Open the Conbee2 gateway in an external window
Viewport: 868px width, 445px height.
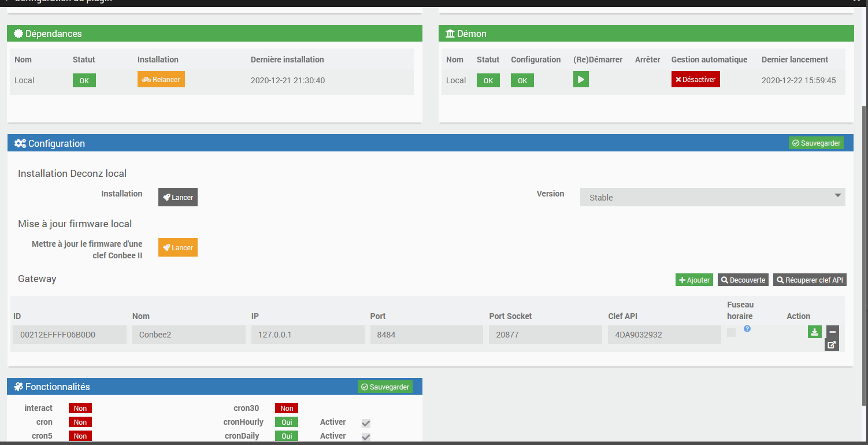coord(832,345)
